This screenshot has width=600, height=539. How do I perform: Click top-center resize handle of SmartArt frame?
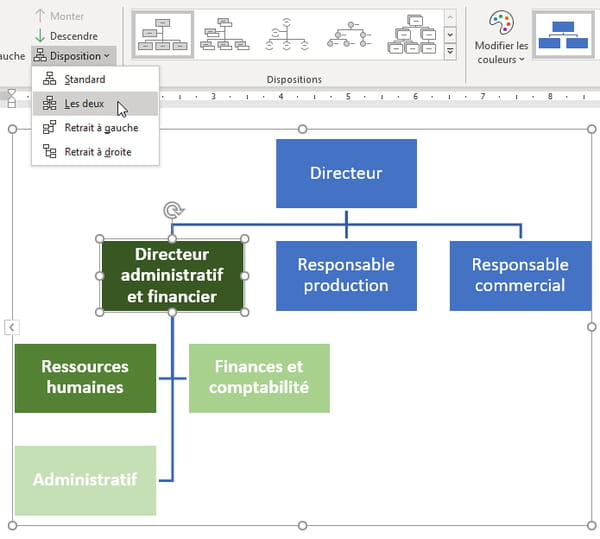pos(302,129)
